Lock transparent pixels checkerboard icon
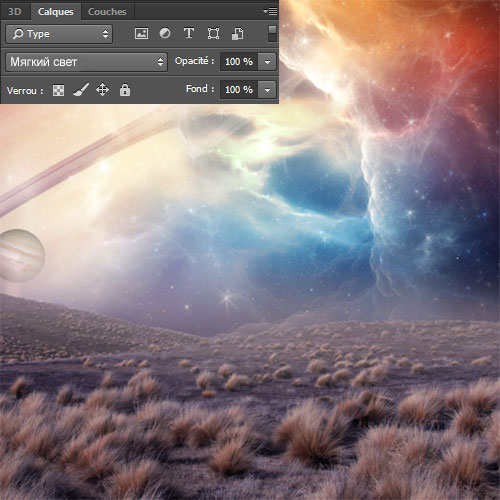The width and height of the screenshot is (500, 500). coord(58,90)
